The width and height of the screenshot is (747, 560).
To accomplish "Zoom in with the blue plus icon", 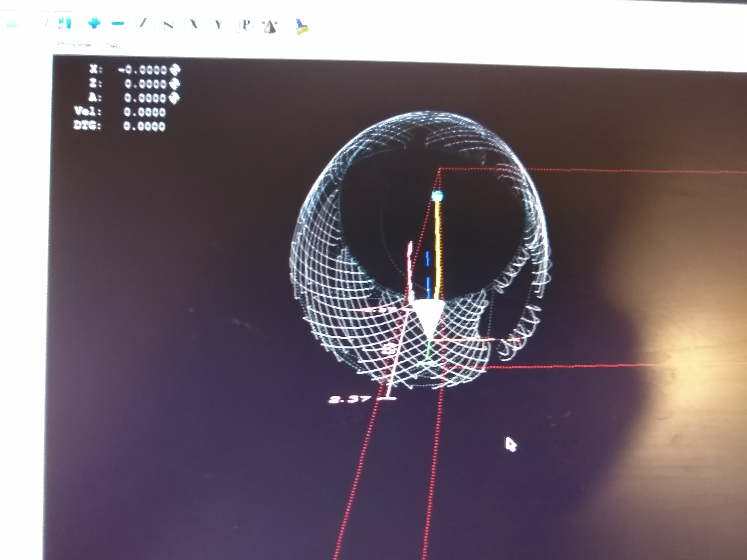I will coord(94,23).
